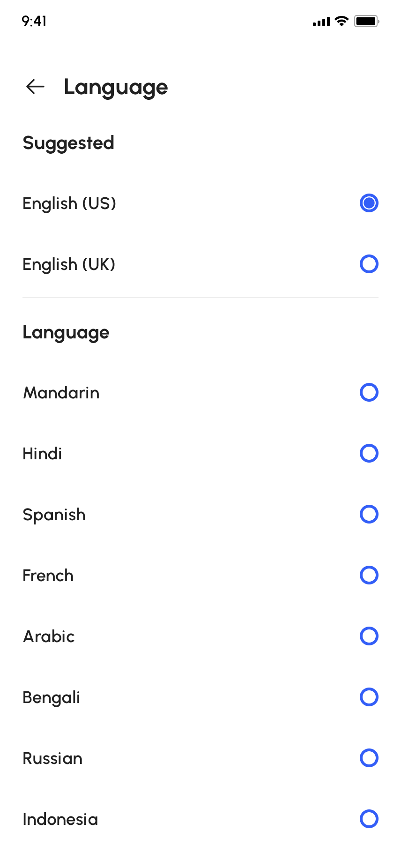Select the English (UK) radio button
This screenshot has height=868, width=401.
pyautogui.click(x=369, y=264)
